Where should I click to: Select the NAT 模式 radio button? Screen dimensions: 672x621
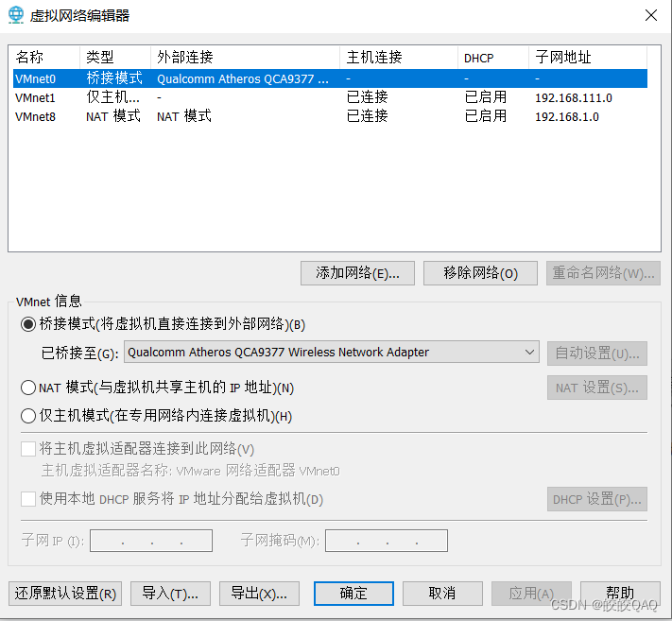tap(28, 388)
